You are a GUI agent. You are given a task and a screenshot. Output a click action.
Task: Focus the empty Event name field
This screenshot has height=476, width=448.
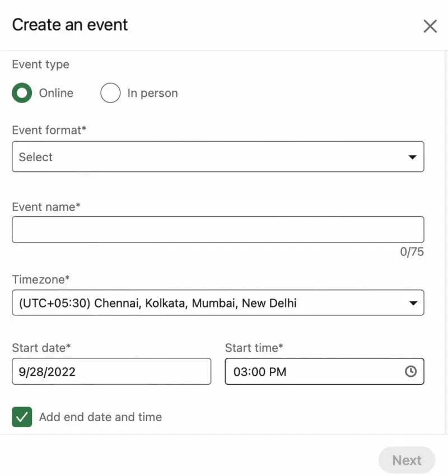(x=218, y=228)
